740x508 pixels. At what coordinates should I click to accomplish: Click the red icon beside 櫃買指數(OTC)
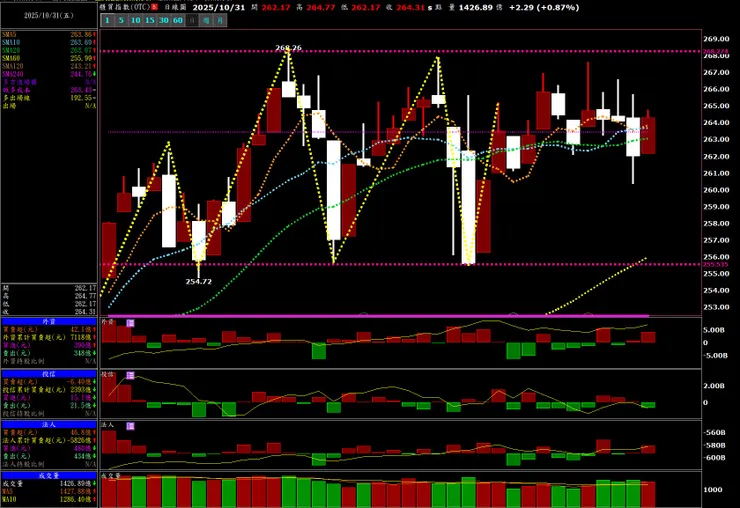coord(154,7)
